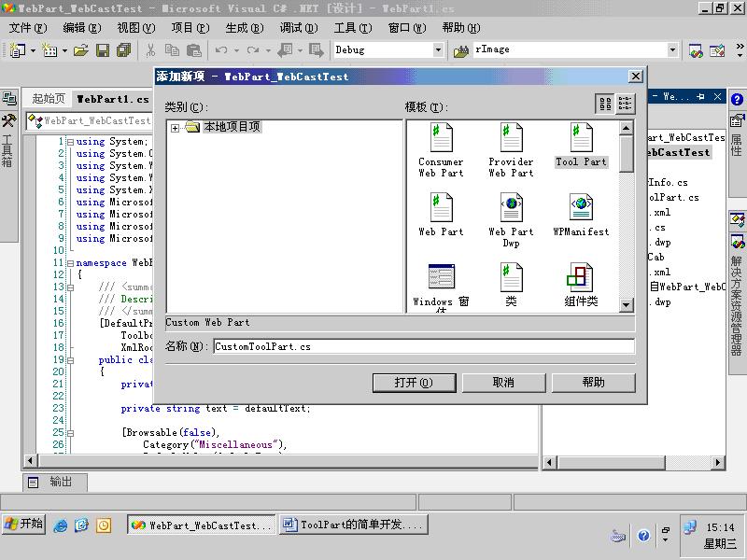Open the Debug configuration dropdown
The image size is (747, 560).
pyautogui.click(x=438, y=49)
